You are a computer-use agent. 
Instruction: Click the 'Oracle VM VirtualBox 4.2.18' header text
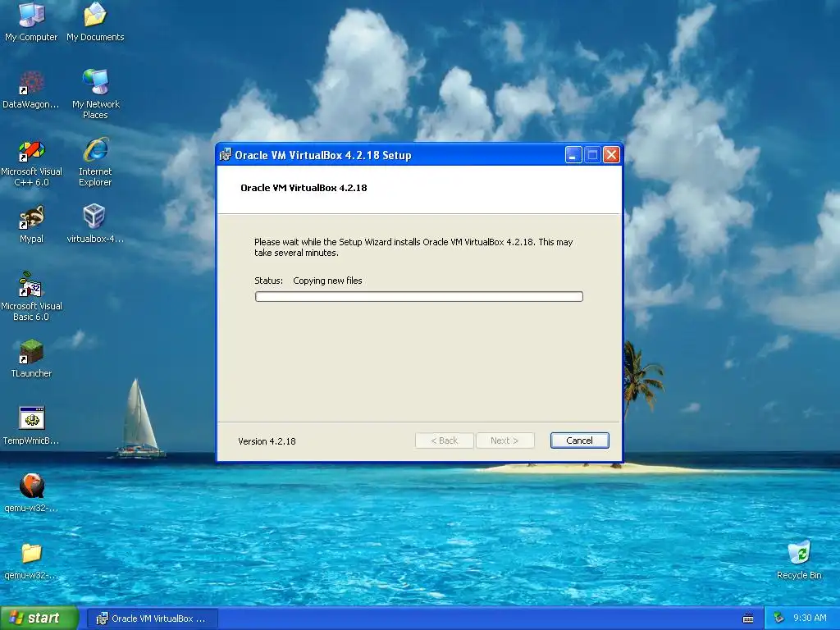[x=304, y=188]
